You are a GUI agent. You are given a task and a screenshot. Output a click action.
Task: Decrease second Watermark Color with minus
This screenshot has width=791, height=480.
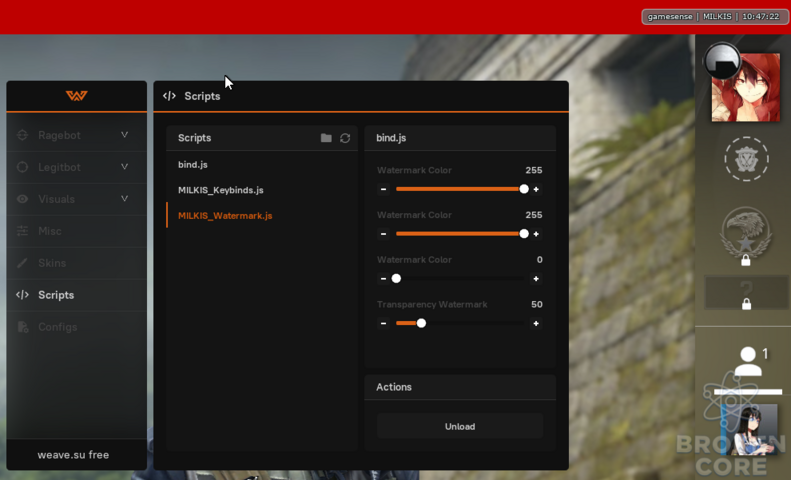(x=383, y=234)
